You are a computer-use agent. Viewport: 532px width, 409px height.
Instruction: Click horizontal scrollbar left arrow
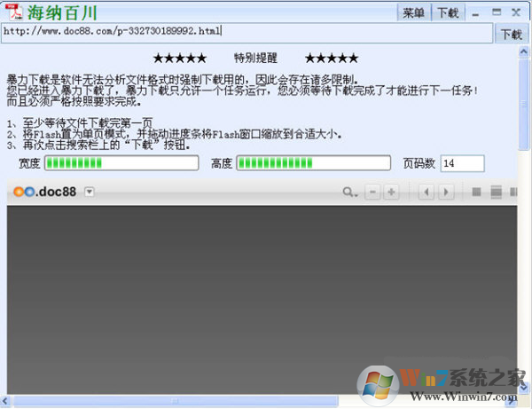tap(5, 401)
